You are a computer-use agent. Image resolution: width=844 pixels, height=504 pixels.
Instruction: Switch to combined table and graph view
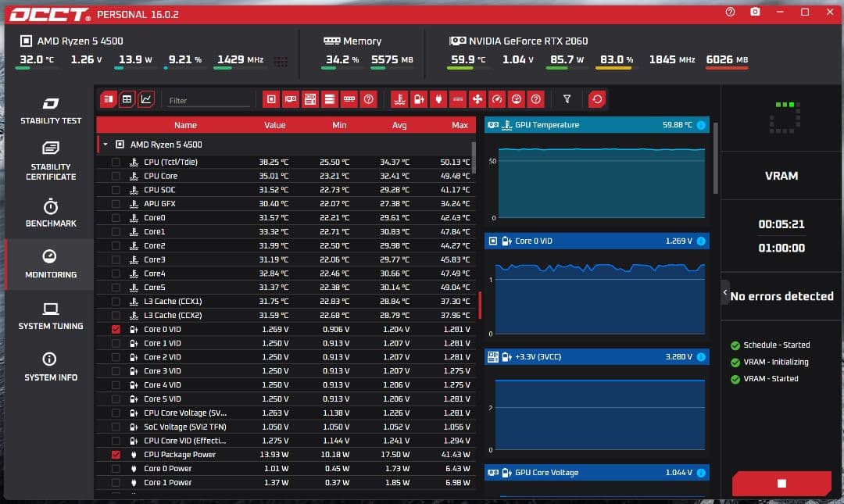pyautogui.click(x=108, y=99)
